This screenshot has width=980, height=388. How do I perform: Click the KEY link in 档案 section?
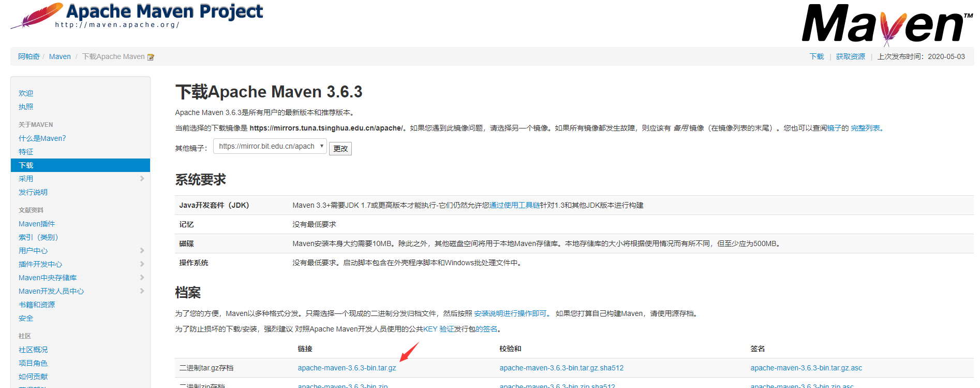430,329
